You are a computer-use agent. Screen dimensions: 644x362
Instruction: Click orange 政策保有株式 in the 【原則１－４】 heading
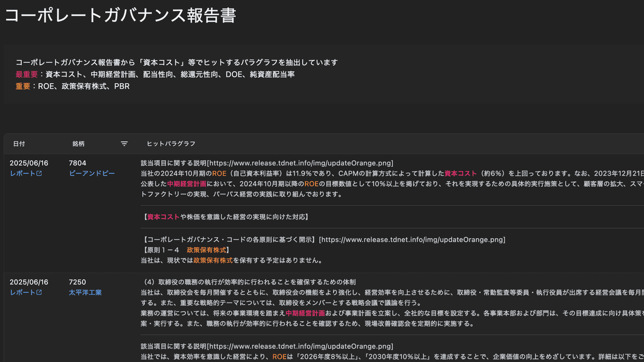tap(207, 250)
